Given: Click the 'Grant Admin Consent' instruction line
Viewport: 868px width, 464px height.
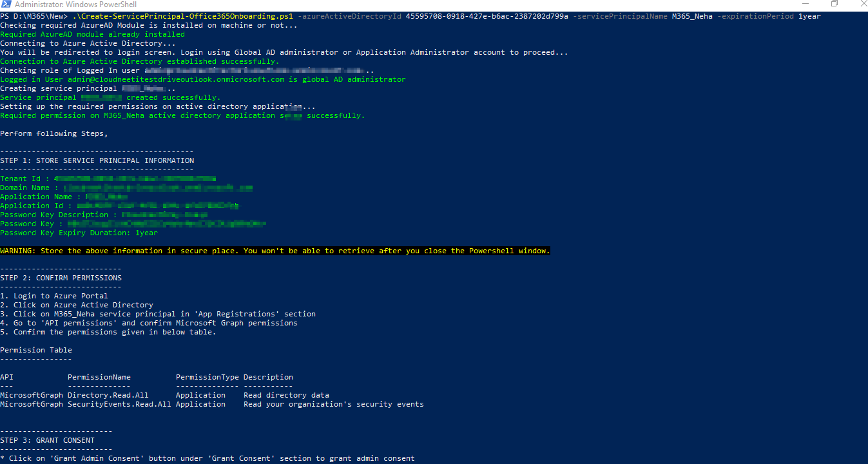Looking at the screenshot, I should tap(207, 458).
